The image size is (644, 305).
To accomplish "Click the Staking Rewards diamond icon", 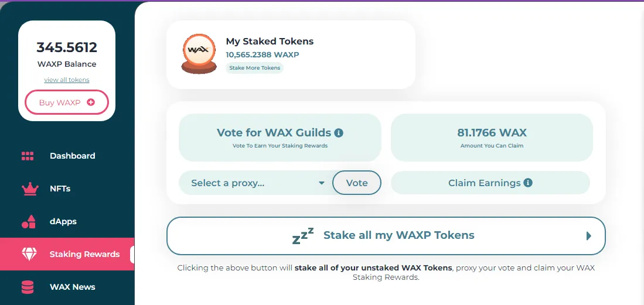I will pyautogui.click(x=29, y=254).
